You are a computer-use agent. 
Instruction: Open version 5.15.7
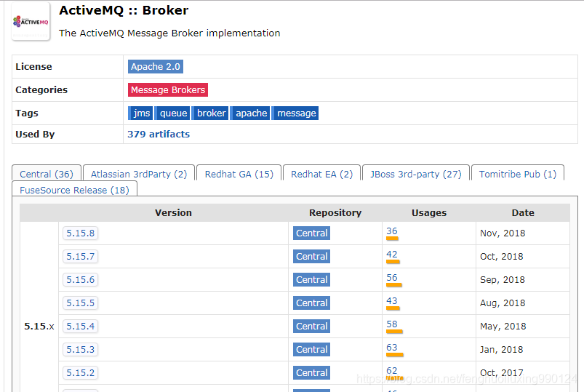81,257
